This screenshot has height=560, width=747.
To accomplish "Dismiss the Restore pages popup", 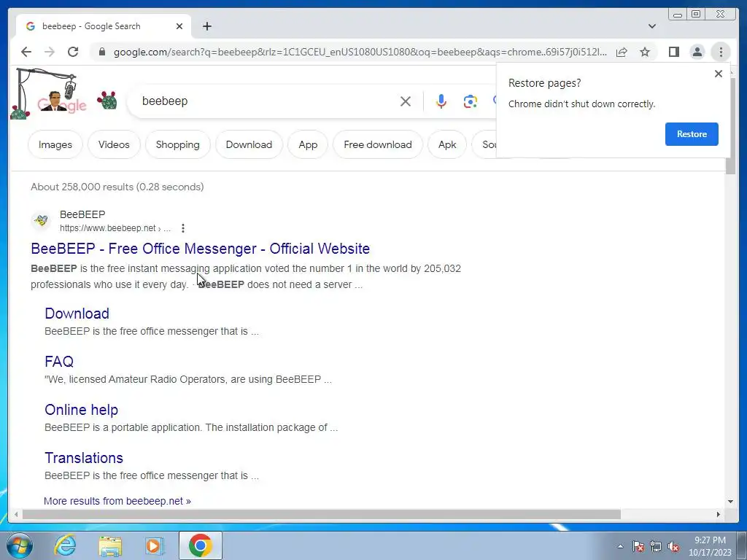I will [x=719, y=74].
